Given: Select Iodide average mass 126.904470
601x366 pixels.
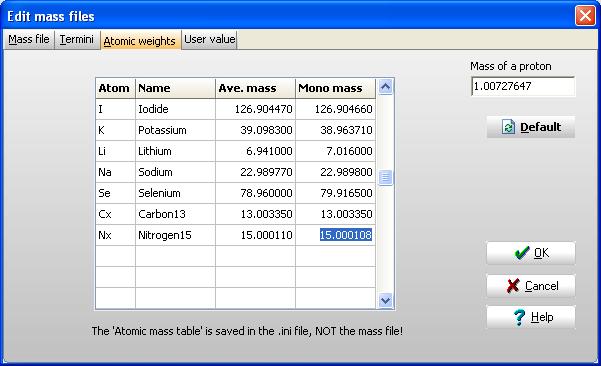Looking at the screenshot, I should [255, 109].
